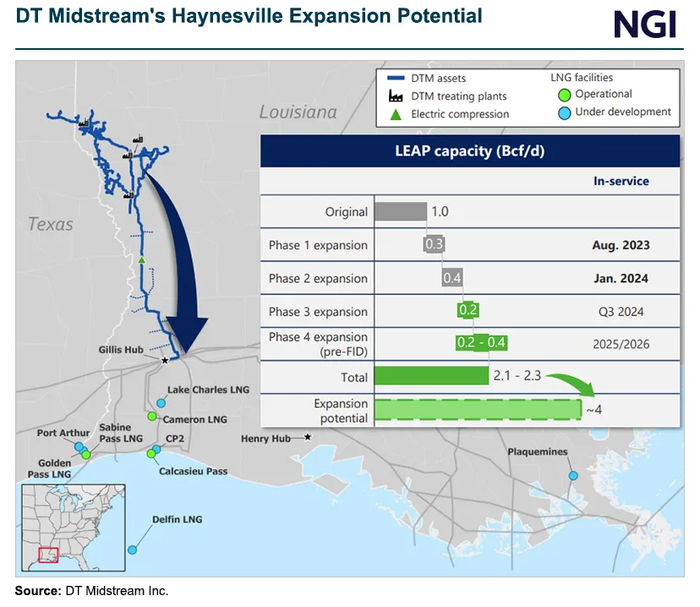The height and width of the screenshot is (607, 700).
Task: Toggle the DTM assets legend line
Action: (394, 78)
